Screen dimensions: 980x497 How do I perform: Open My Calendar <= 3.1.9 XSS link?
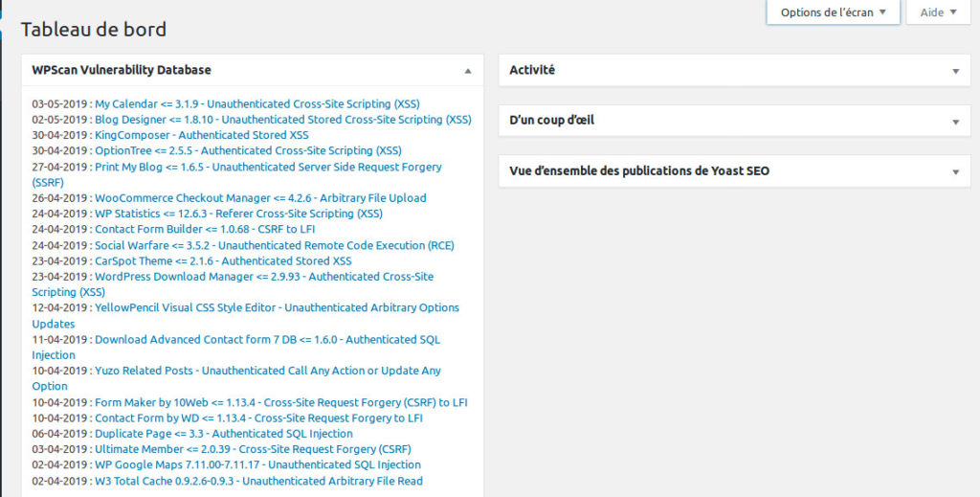[x=256, y=103]
